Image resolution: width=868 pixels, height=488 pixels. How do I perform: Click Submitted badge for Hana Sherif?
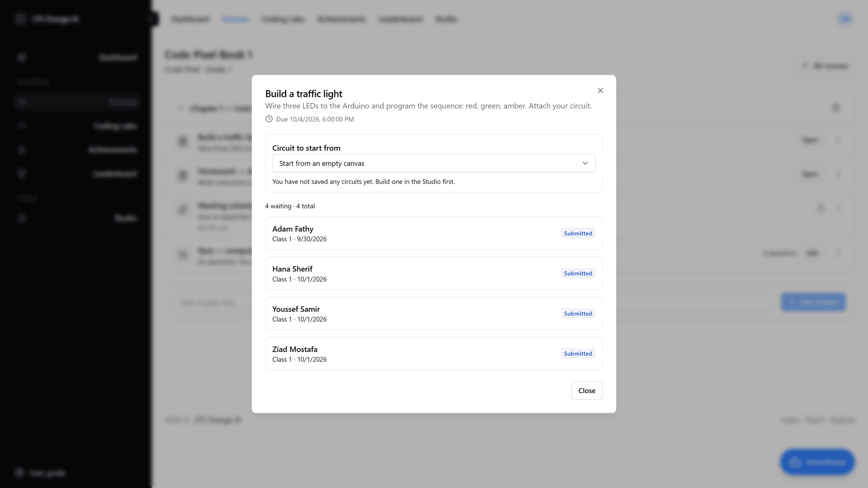pyautogui.click(x=578, y=273)
